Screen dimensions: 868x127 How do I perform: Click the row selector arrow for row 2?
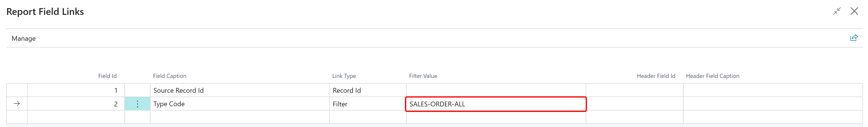point(17,104)
